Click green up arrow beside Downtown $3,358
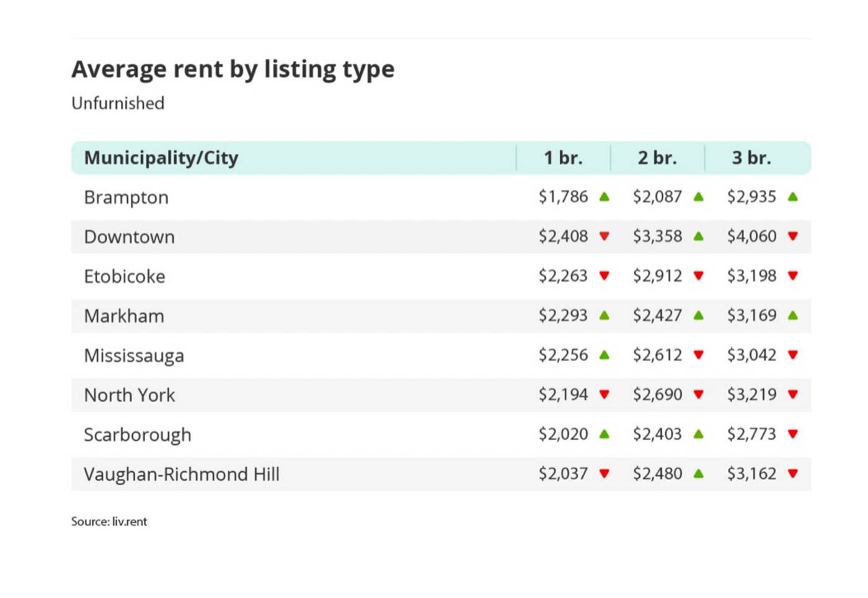 coord(699,236)
